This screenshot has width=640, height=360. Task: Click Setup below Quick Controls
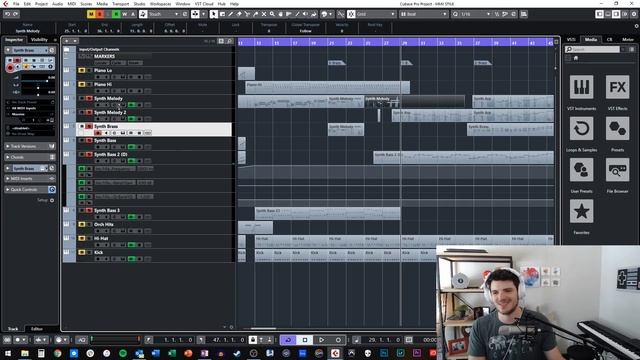(x=42, y=200)
